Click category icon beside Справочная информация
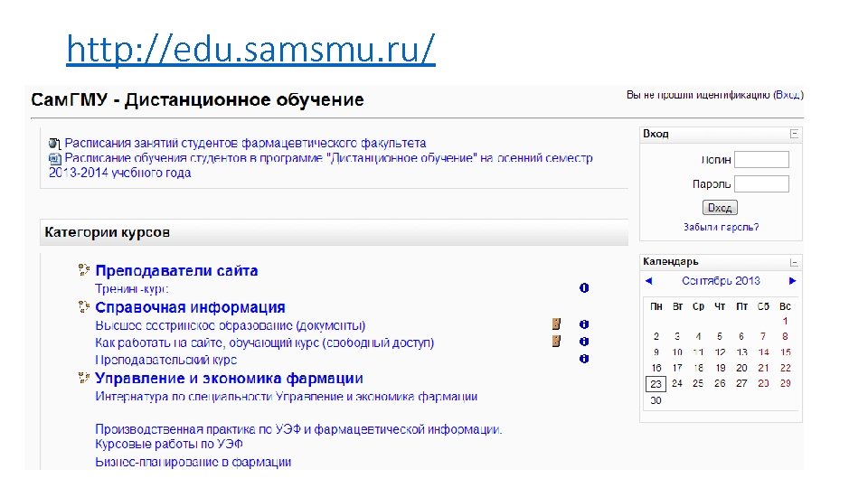The height and width of the screenshot is (488, 868). tap(83, 306)
